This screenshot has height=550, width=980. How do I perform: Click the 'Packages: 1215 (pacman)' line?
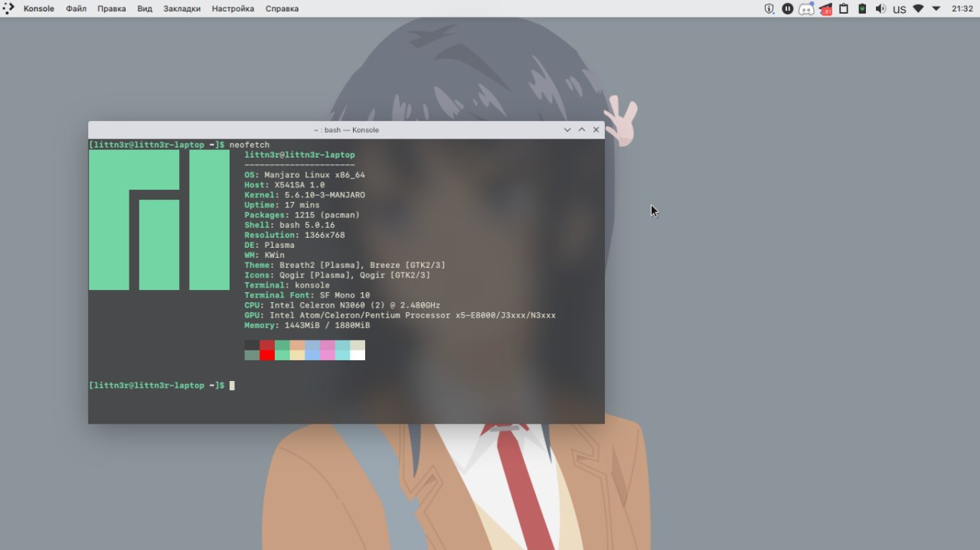(302, 215)
